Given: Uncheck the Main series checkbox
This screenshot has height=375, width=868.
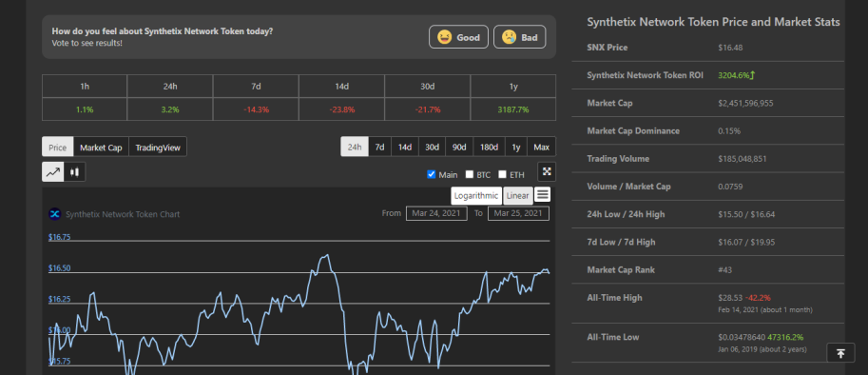Looking at the screenshot, I should (x=432, y=174).
